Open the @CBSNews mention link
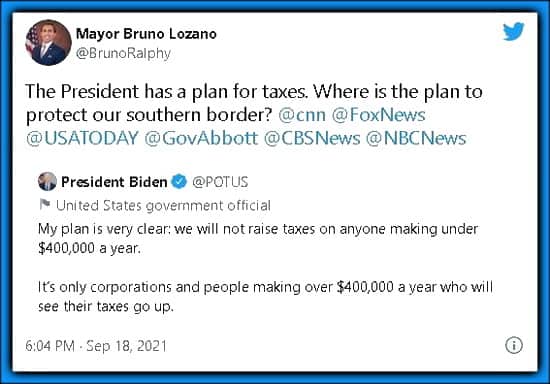This screenshot has height=384, width=550. pyautogui.click(x=312, y=138)
